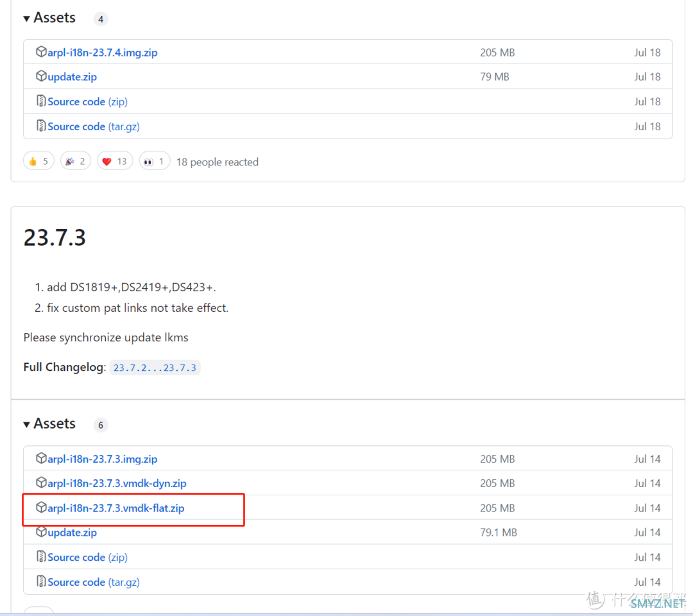The height and width of the screenshot is (616, 693).
Task: Download Jul 14 Source code (zip)
Action: (x=87, y=557)
